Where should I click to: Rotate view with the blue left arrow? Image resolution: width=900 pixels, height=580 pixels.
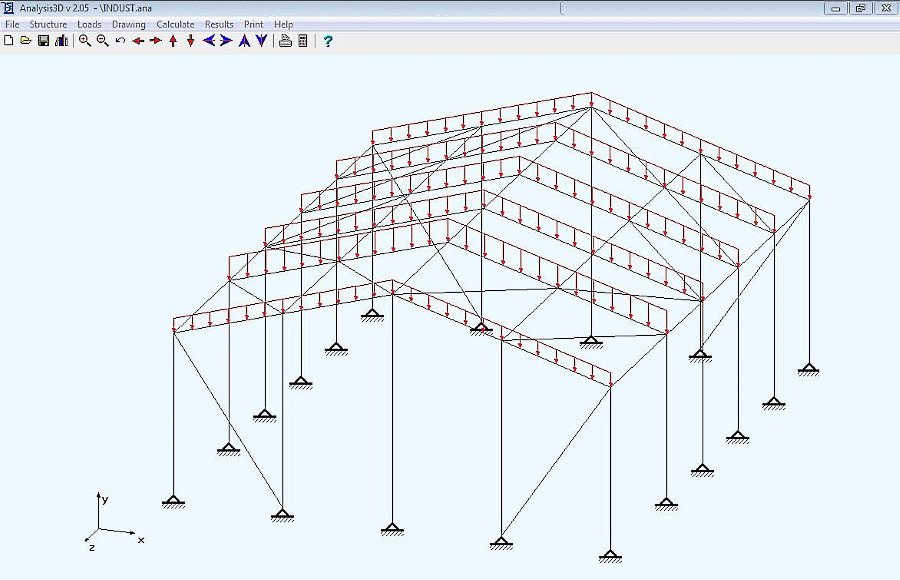(209, 41)
